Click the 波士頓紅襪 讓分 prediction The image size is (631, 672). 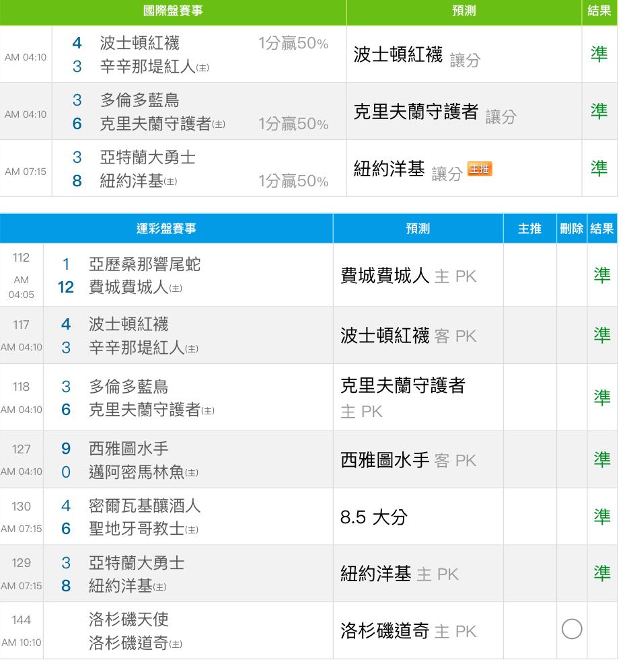tap(416, 56)
